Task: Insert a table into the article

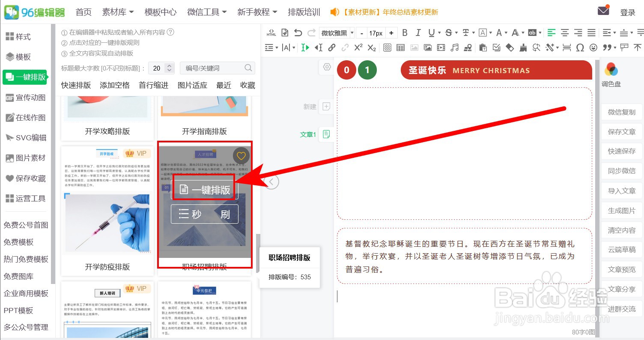Action: click(401, 47)
